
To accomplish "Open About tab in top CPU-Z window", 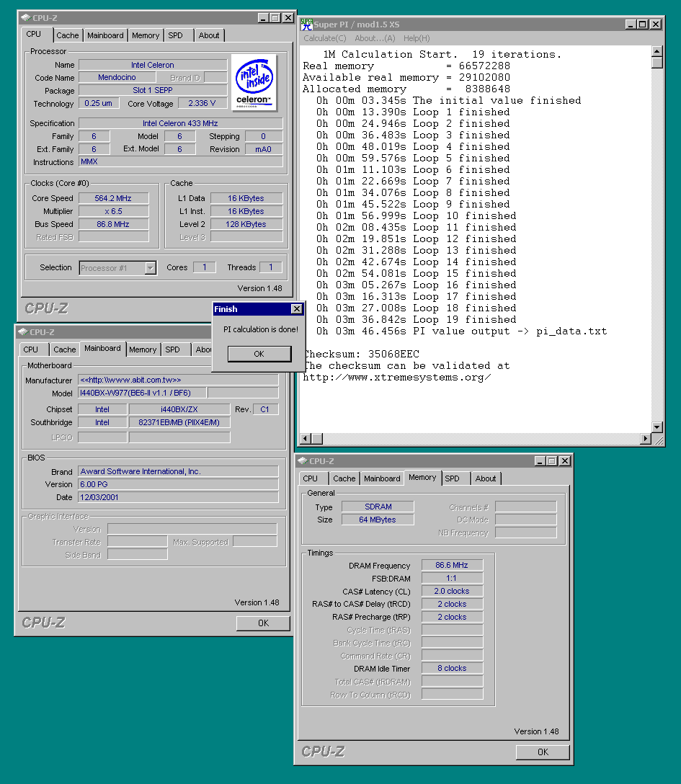I will (209, 35).
